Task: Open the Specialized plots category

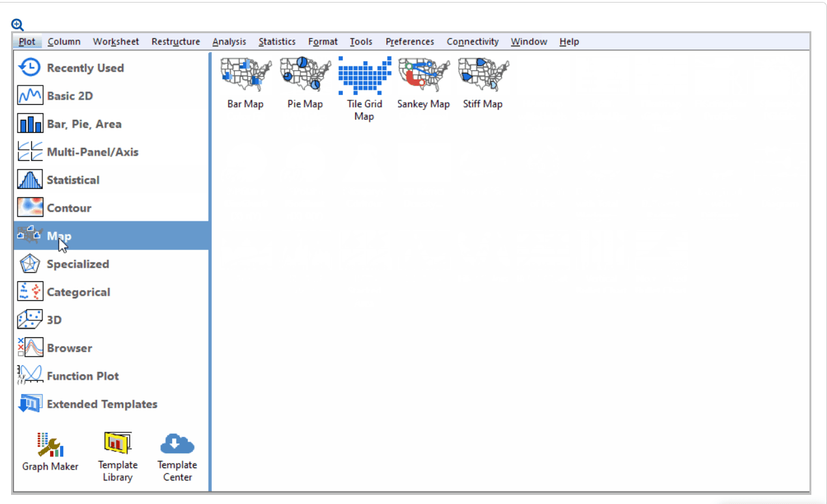Action: point(78,264)
